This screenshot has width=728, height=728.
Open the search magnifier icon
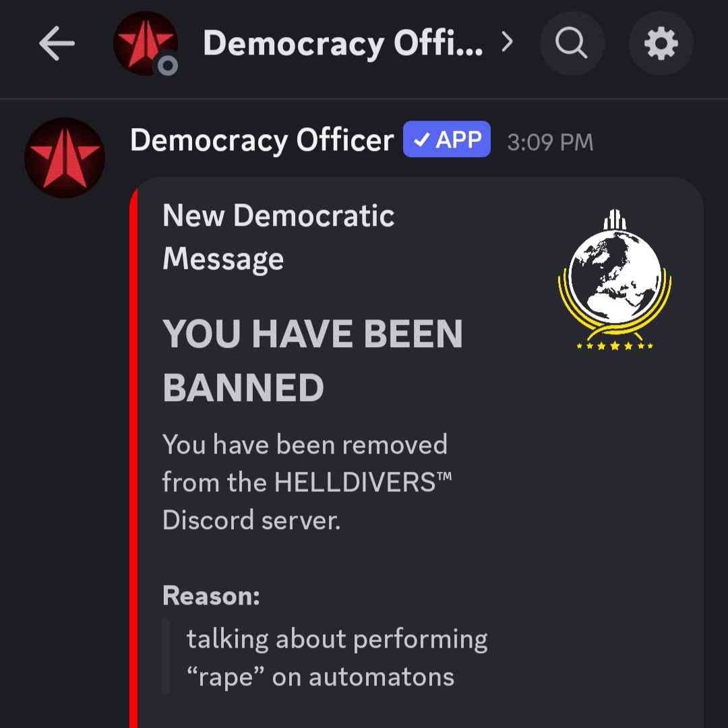(572, 43)
